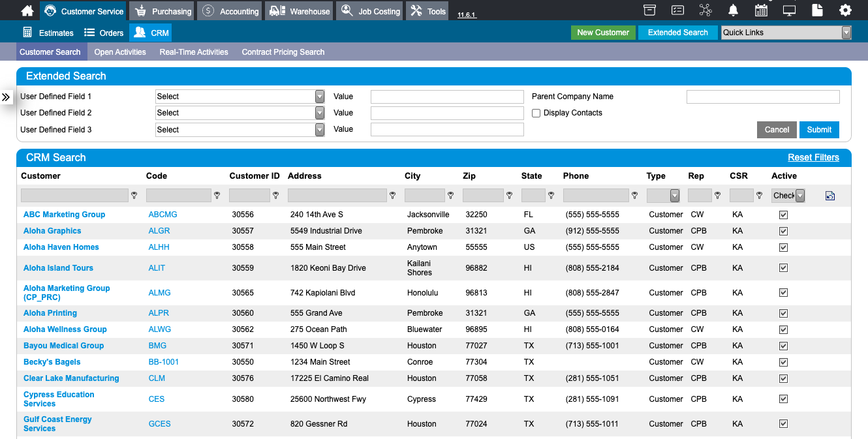Open the Aloha Graphics customer link
Screen dimensions: 868x439
52,231
